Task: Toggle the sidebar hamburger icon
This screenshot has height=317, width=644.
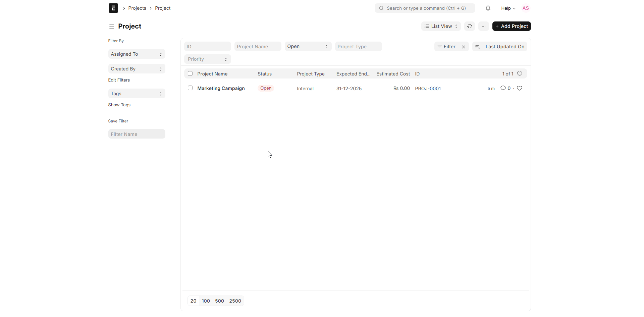Action: (112, 26)
